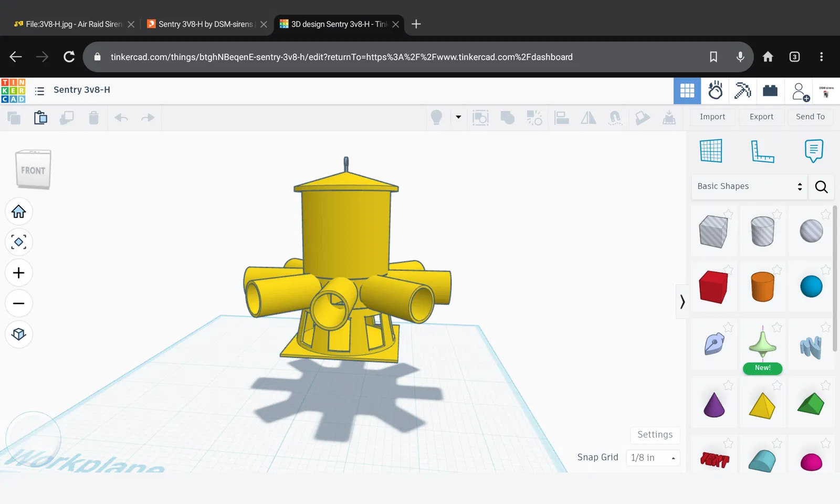Pick the orange Cylinder shape
The height and width of the screenshot is (504, 840).
[x=762, y=287]
